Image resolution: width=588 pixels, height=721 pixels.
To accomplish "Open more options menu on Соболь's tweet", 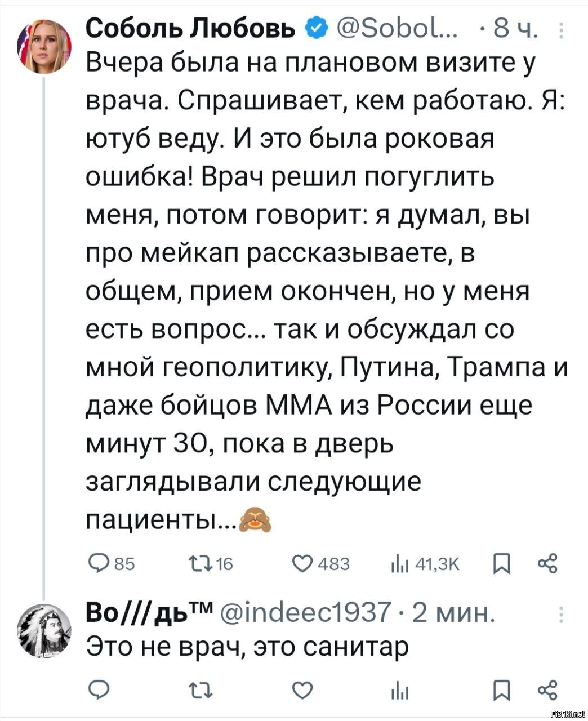I will [x=563, y=29].
